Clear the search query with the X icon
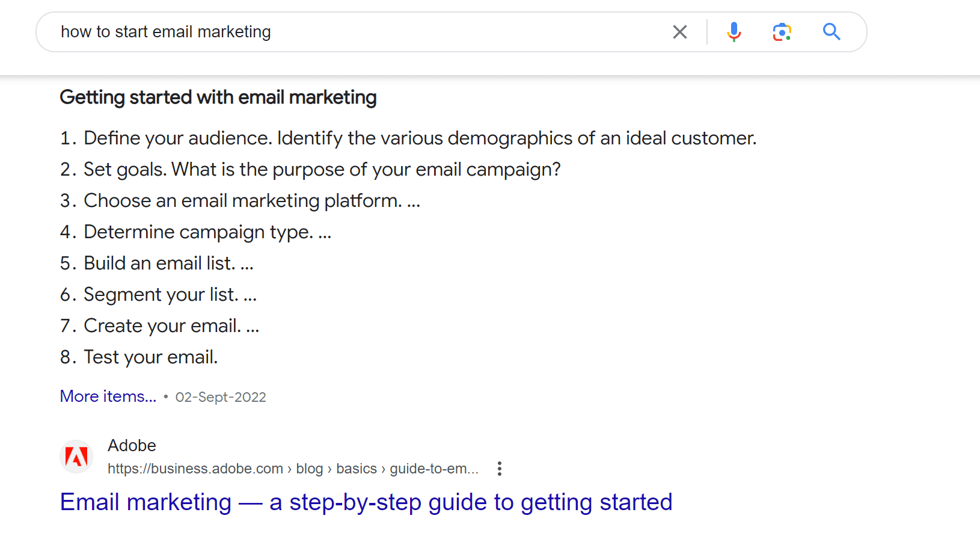Viewport: 980px width, 536px height. [680, 32]
